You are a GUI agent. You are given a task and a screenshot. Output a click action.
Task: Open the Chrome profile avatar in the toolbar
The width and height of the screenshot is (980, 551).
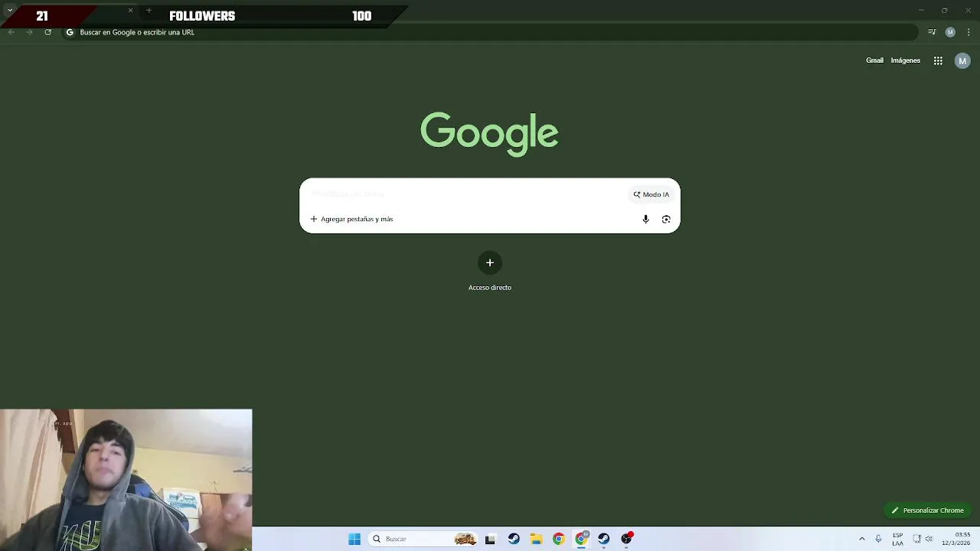pyautogui.click(x=950, y=32)
